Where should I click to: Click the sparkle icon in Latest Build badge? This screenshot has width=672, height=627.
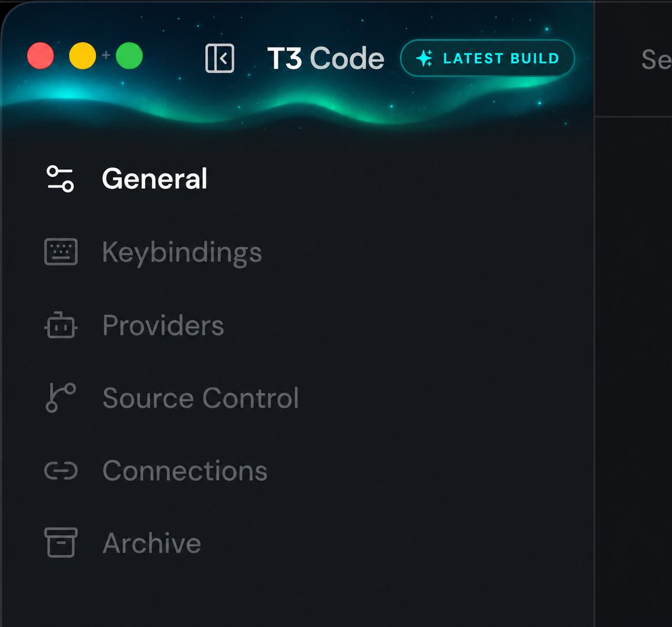click(x=424, y=58)
